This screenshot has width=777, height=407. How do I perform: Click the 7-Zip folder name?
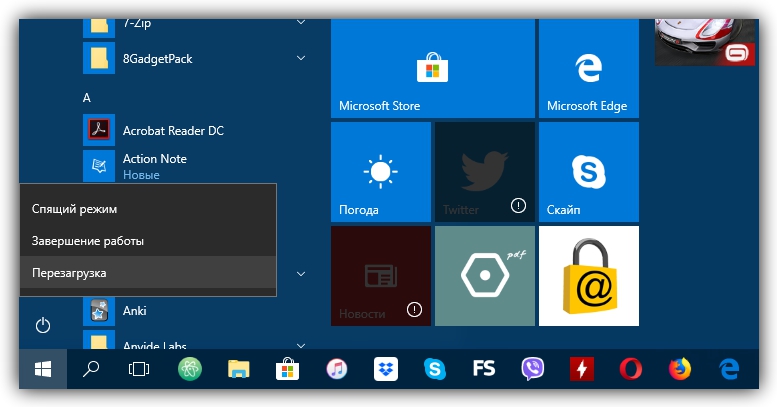(x=137, y=23)
